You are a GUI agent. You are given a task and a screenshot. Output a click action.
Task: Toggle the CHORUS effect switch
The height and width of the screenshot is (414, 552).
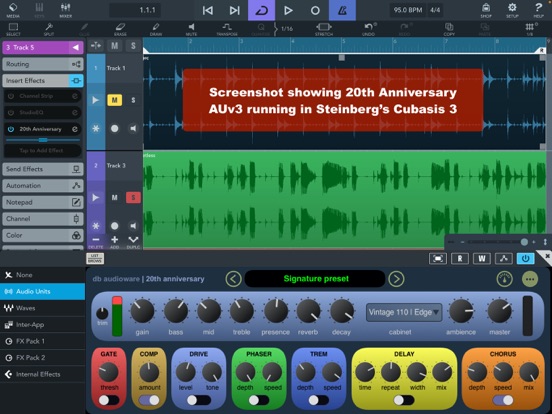tap(503, 400)
